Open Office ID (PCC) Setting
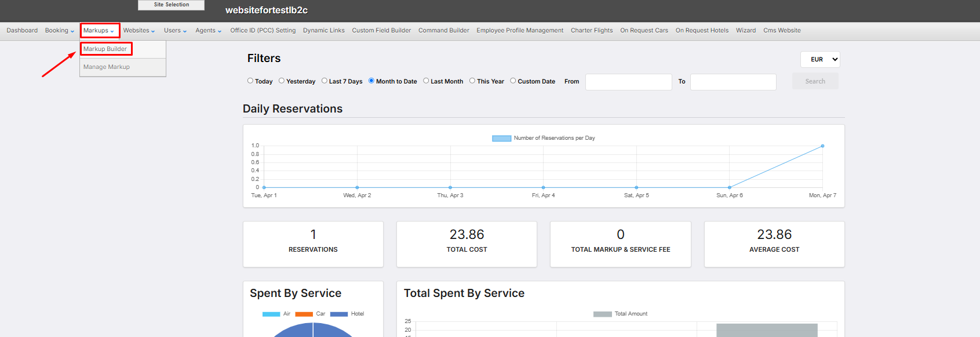980x337 pixels. tap(263, 31)
